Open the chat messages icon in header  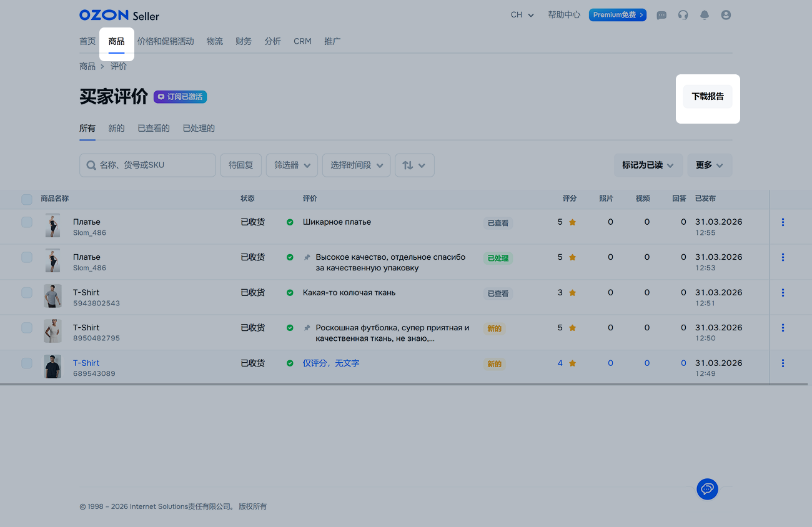click(661, 15)
